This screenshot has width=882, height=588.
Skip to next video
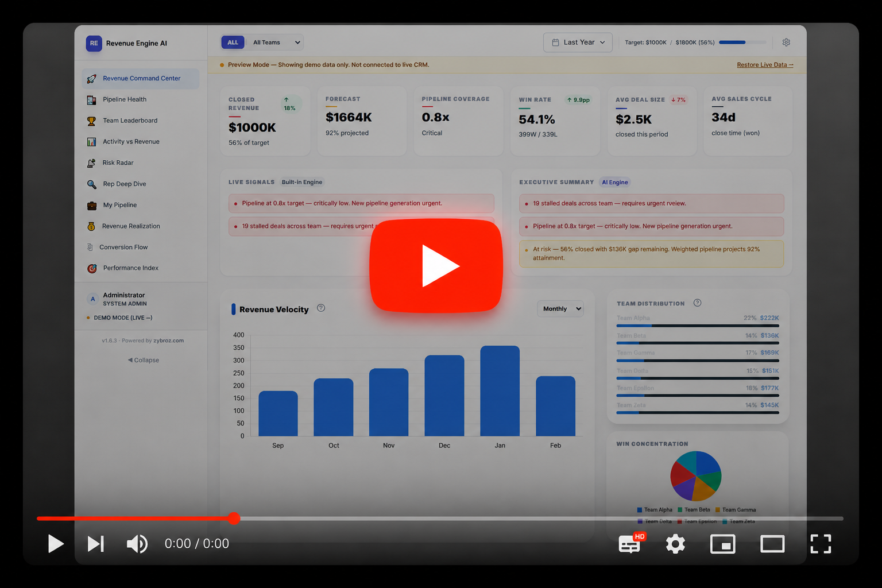(96, 543)
